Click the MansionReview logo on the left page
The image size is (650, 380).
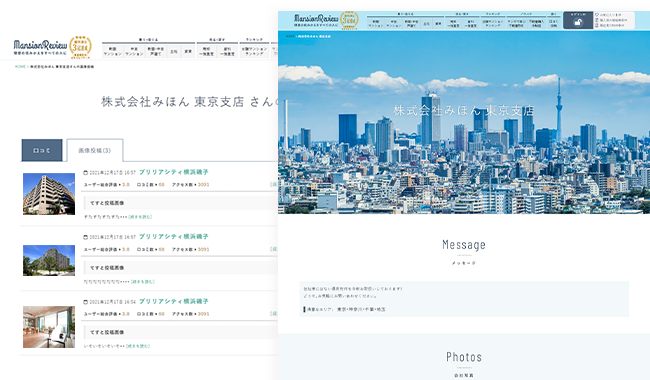click(x=40, y=47)
